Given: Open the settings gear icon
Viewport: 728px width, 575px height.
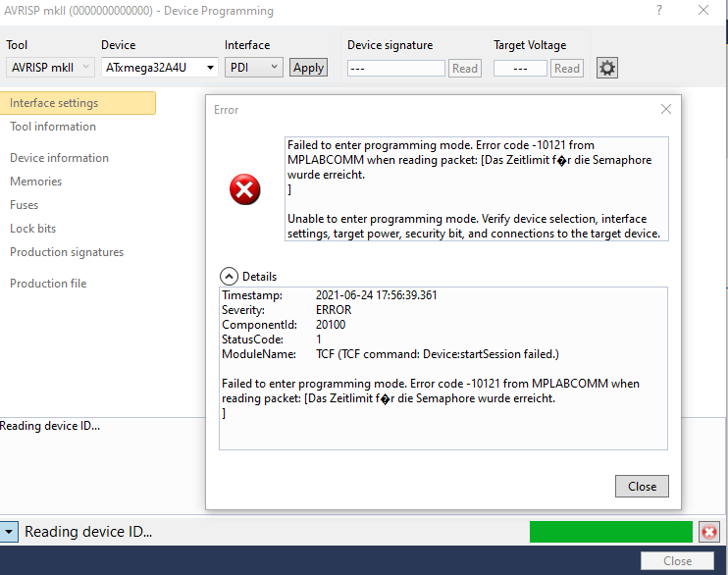Looking at the screenshot, I should tap(606, 69).
